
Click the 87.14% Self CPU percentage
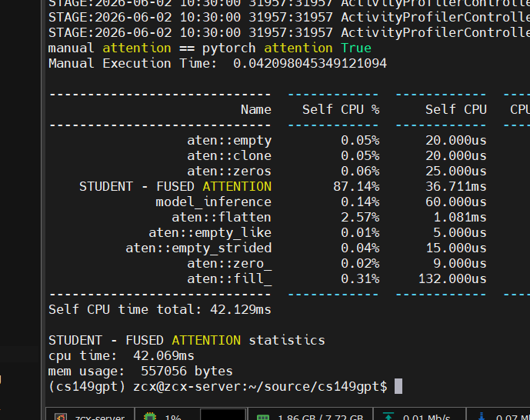tap(356, 186)
